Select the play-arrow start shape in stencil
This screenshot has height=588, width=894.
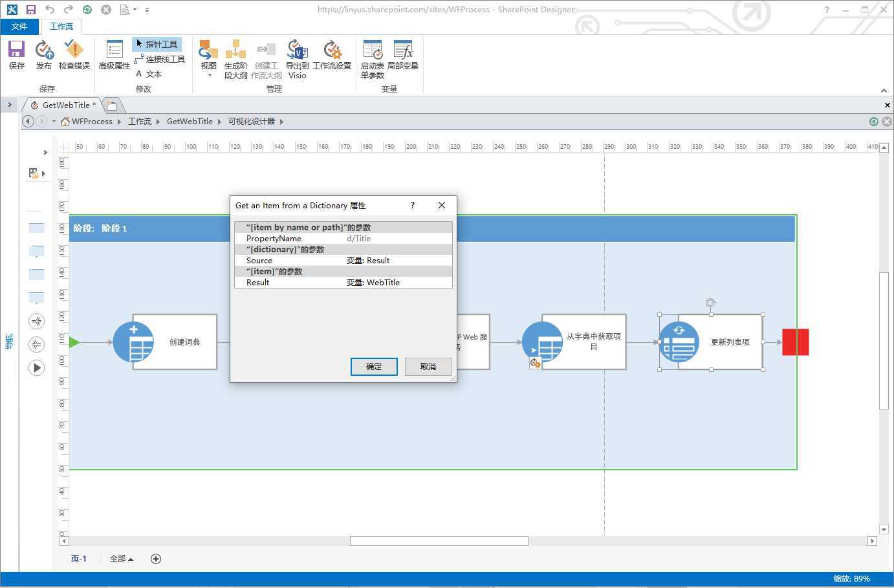click(x=37, y=368)
